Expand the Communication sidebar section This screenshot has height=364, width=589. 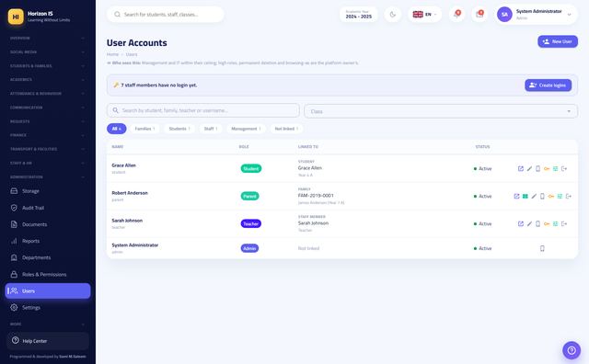[x=47, y=108]
